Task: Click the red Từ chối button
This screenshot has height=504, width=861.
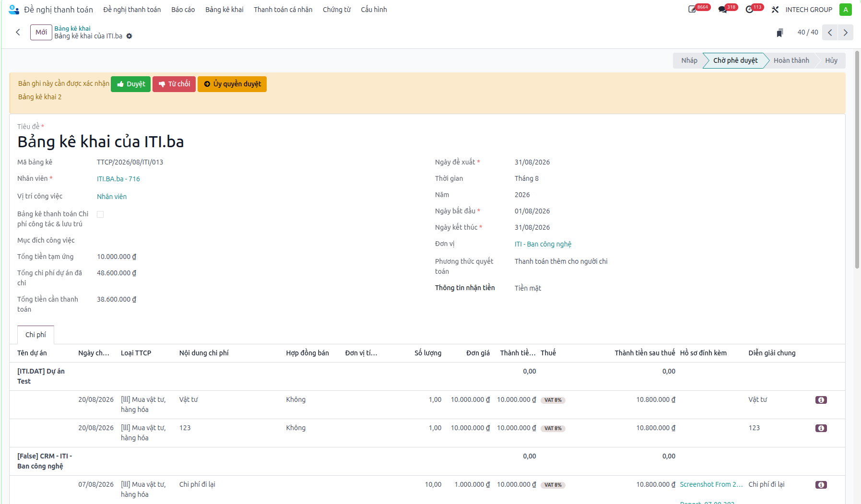Action: pyautogui.click(x=174, y=84)
